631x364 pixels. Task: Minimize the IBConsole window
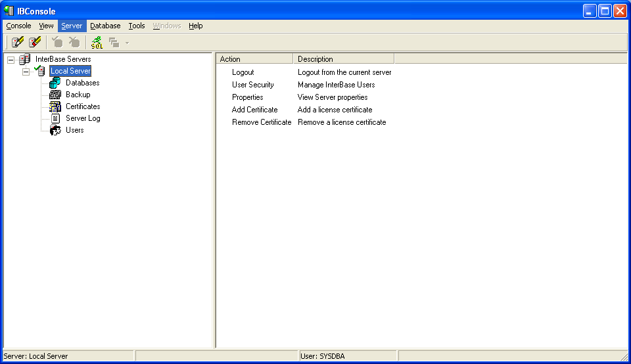coord(590,11)
